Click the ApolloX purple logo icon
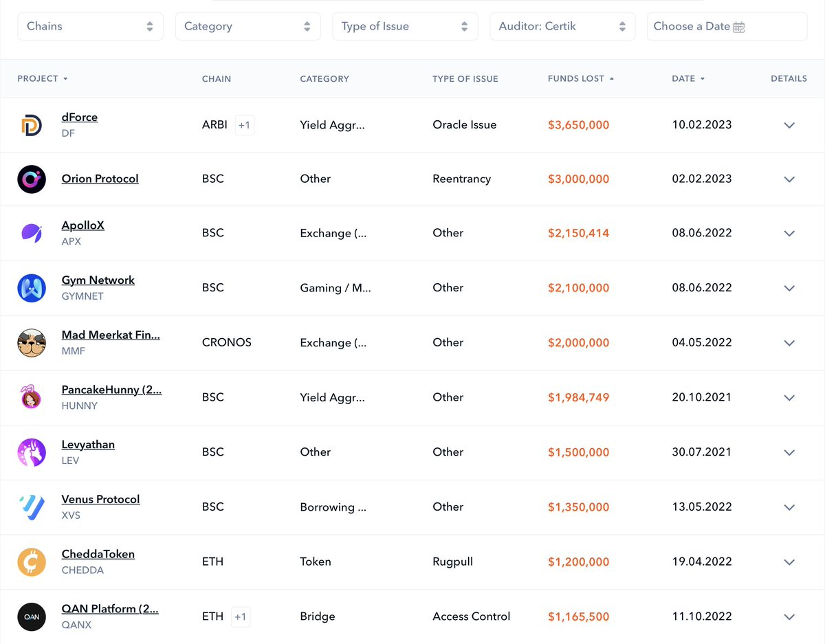This screenshot has width=825, height=644. [x=32, y=234]
